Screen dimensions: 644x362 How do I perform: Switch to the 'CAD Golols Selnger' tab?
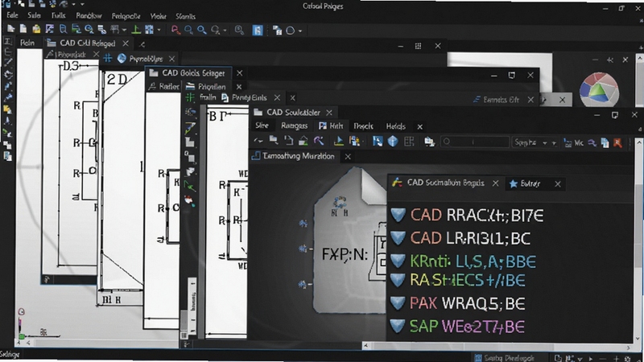tap(188, 73)
